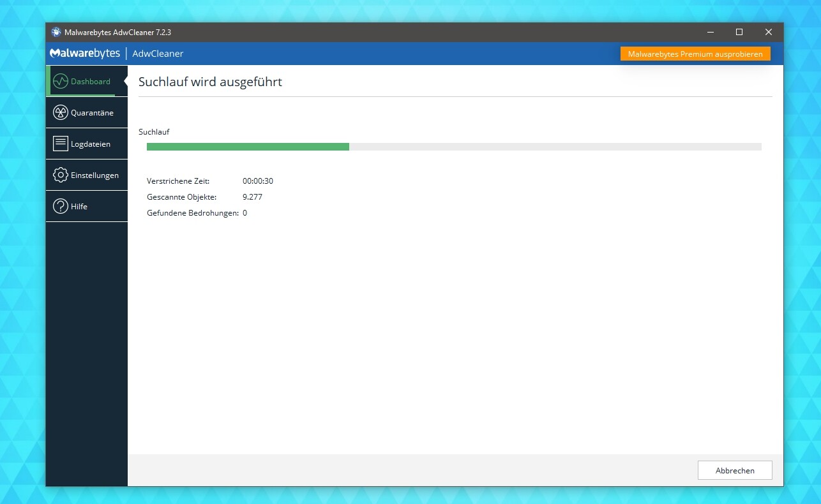Open the Dashboard tab label
Image resolution: width=821 pixels, height=504 pixels.
click(x=91, y=82)
